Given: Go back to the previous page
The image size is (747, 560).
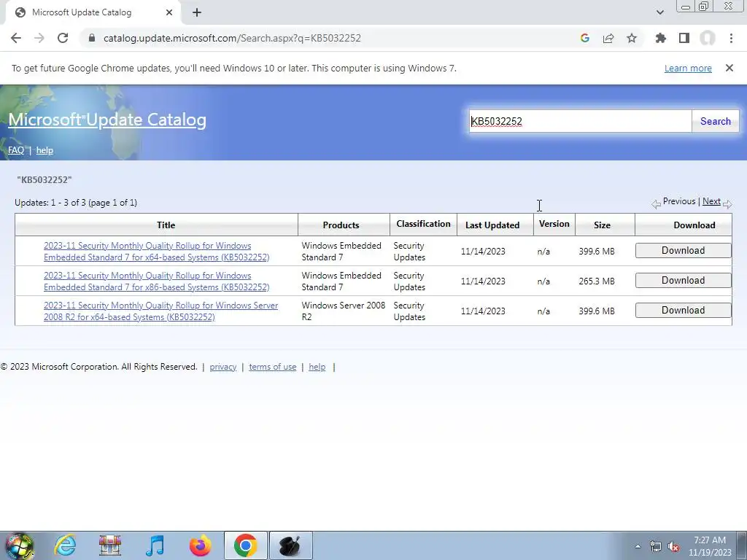Looking at the screenshot, I should pos(16,38).
